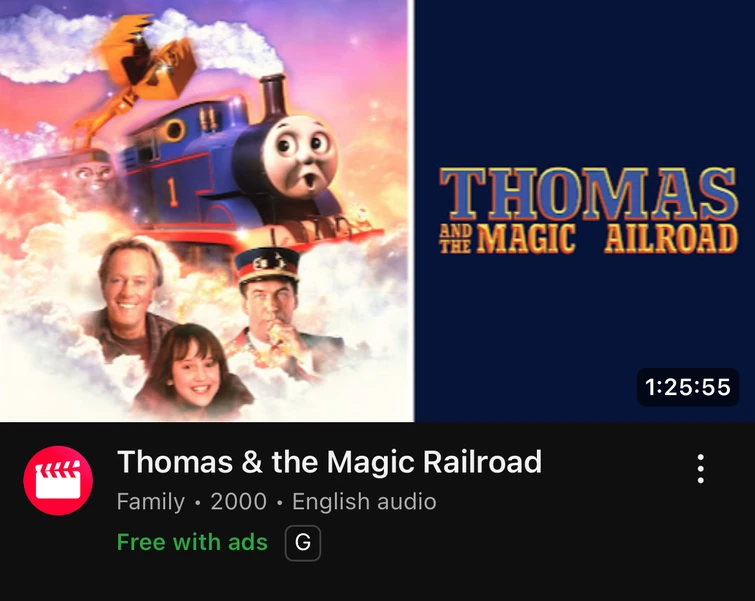Click the 1:25:55 duration badge
755x601 pixels.
tap(688, 387)
